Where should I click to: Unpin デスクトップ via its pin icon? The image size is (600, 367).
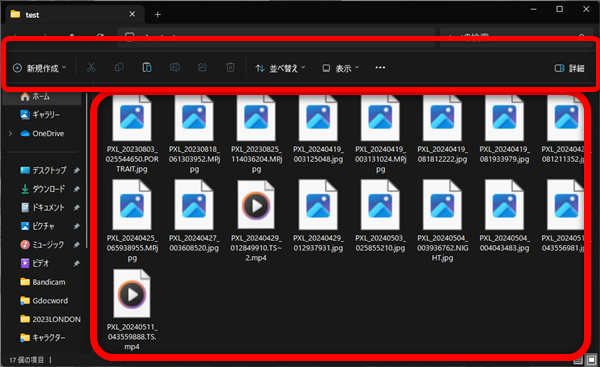(77, 170)
